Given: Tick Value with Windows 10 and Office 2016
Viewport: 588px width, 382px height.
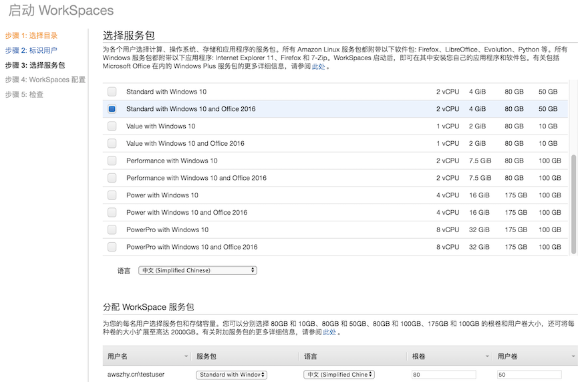Looking at the screenshot, I should pyautogui.click(x=112, y=143).
